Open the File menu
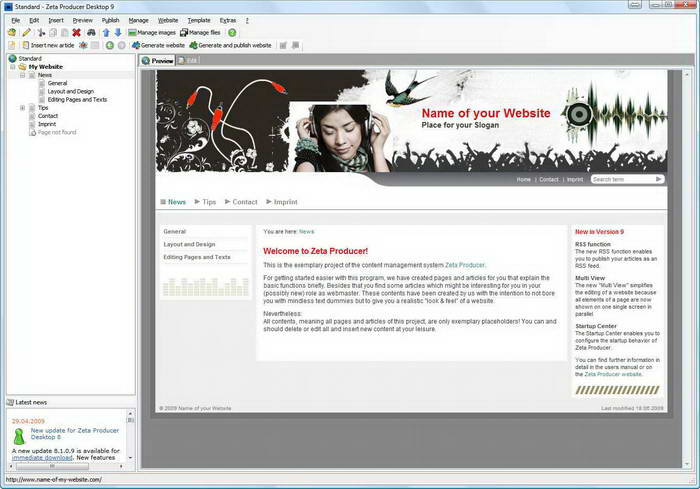700x489 pixels. [x=16, y=21]
